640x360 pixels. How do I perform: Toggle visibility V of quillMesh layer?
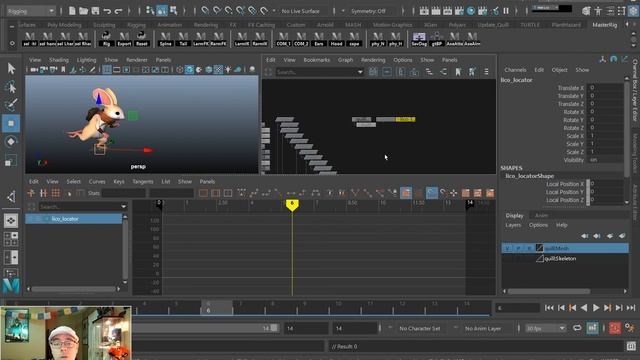coord(507,248)
